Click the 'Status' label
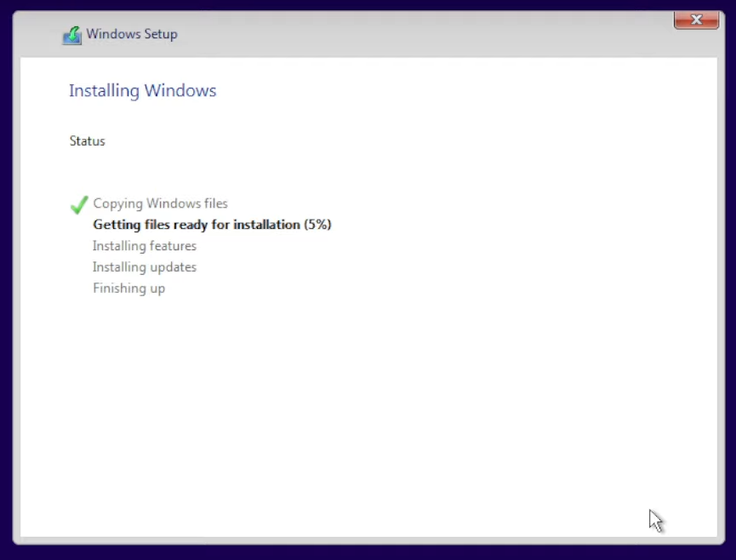Viewport: 736px width, 560px height. (88, 141)
